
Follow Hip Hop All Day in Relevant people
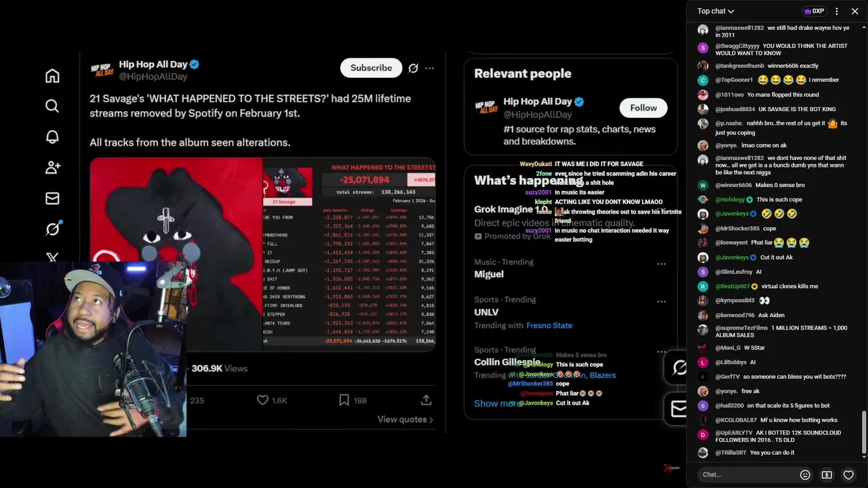click(644, 108)
